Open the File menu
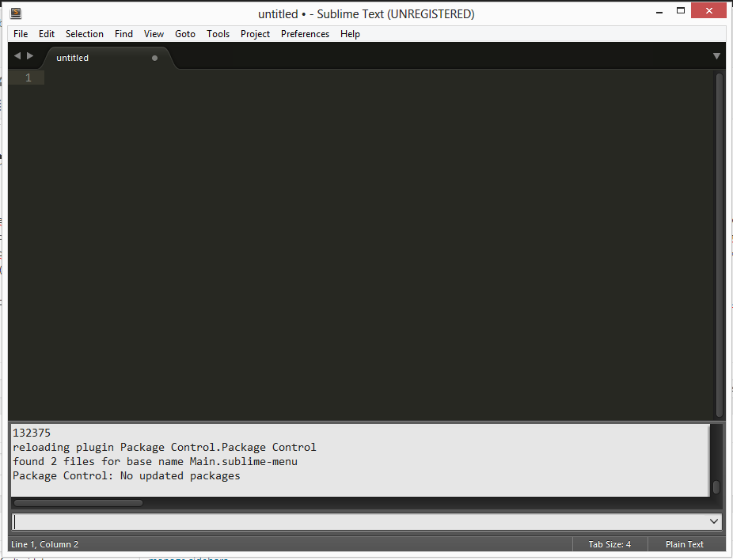 [21, 34]
